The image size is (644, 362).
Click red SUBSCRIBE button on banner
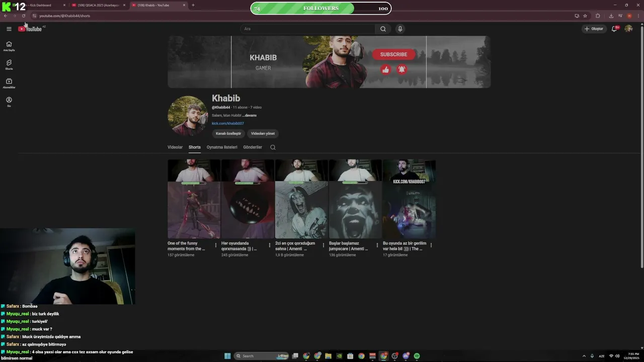point(393,54)
